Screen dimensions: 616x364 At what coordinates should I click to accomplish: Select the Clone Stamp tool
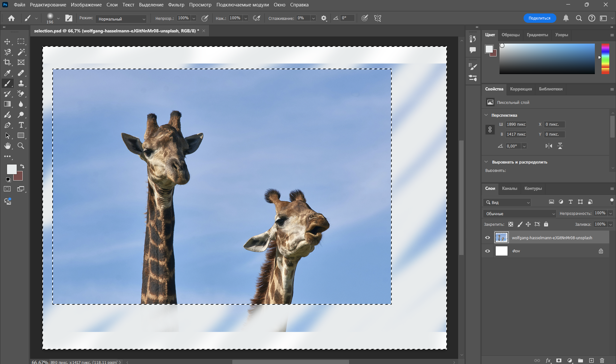pos(21,83)
